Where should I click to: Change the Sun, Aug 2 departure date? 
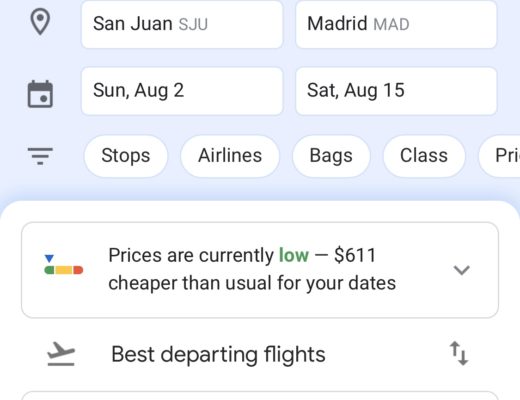(182, 91)
